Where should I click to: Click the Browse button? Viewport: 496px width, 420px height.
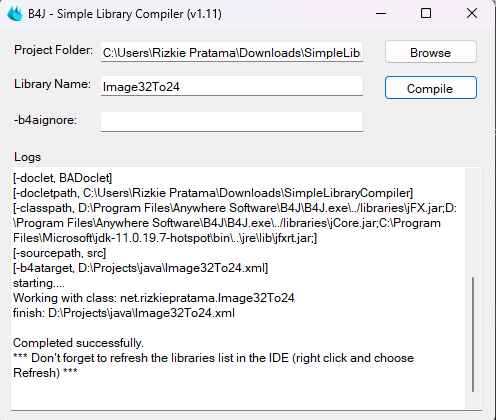click(x=431, y=52)
